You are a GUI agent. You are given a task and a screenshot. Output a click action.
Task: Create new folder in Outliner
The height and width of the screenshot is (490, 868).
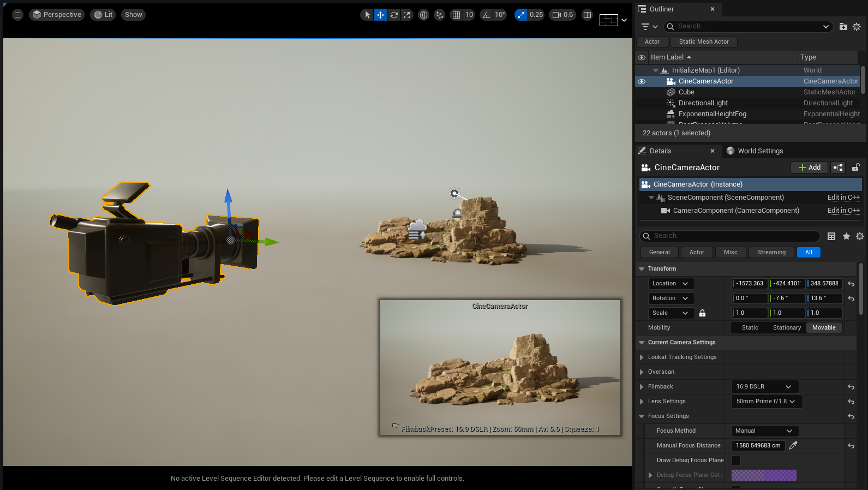(843, 26)
